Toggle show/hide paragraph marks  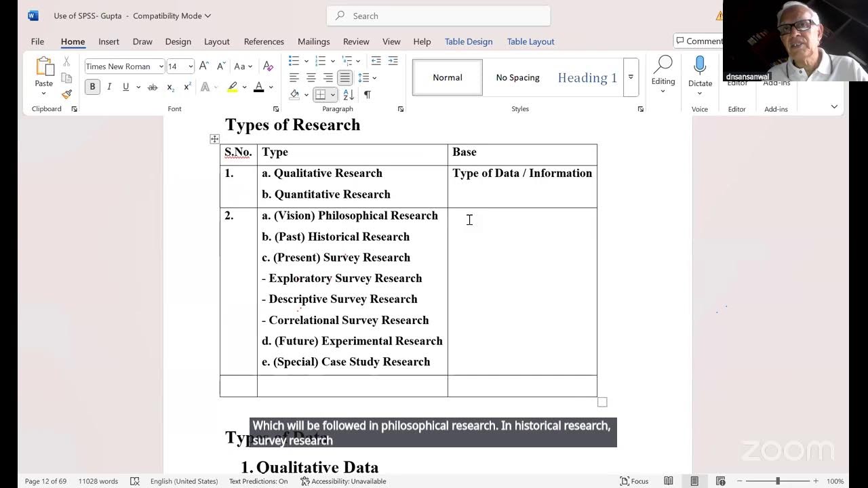point(367,94)
